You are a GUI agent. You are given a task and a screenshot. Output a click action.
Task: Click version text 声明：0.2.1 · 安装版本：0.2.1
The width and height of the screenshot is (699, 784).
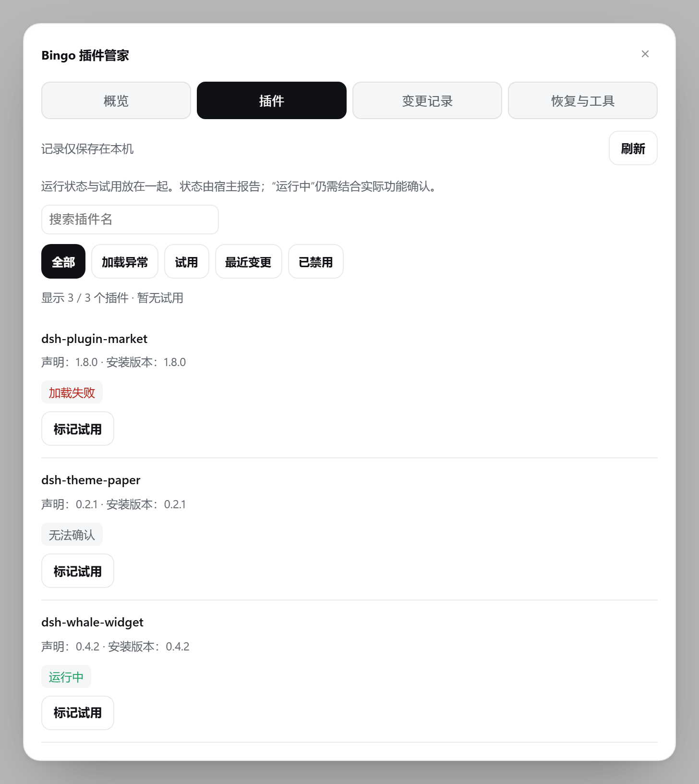pyautogui.click(x=113, y=504)
